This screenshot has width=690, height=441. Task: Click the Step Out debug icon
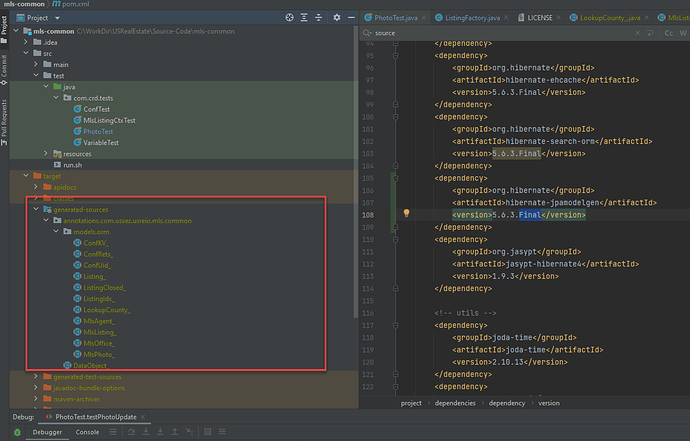click(175, 432)
